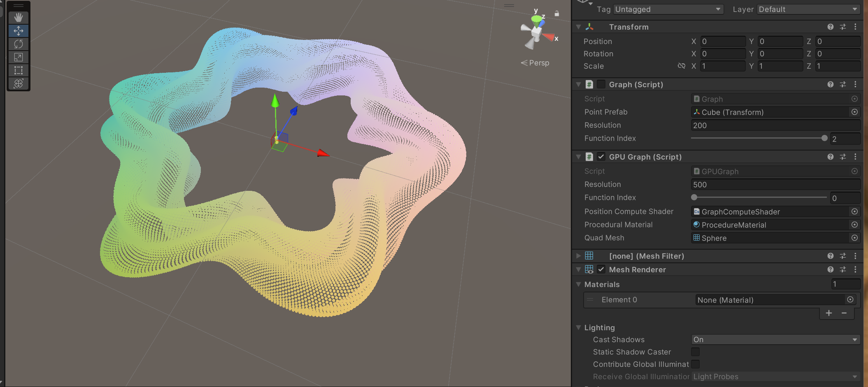Add a material element with plus button
This screenshot has height=387, width=868.
click(829, 313)
